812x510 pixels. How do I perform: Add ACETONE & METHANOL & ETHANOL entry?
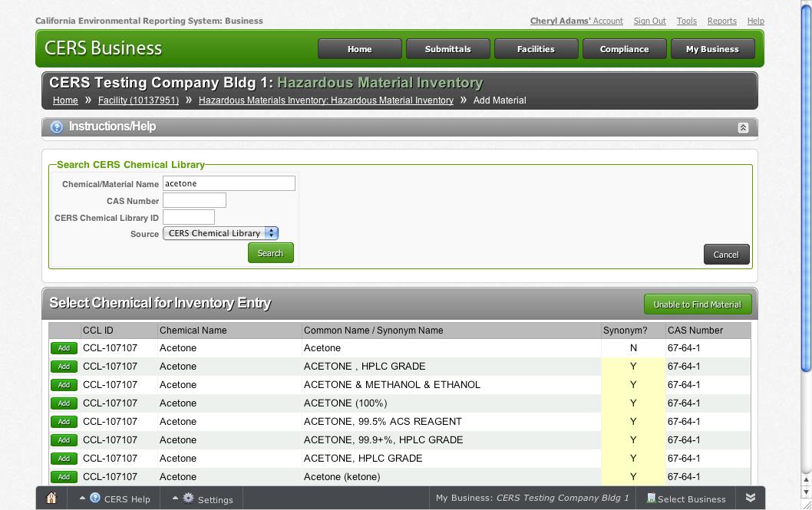64,385
